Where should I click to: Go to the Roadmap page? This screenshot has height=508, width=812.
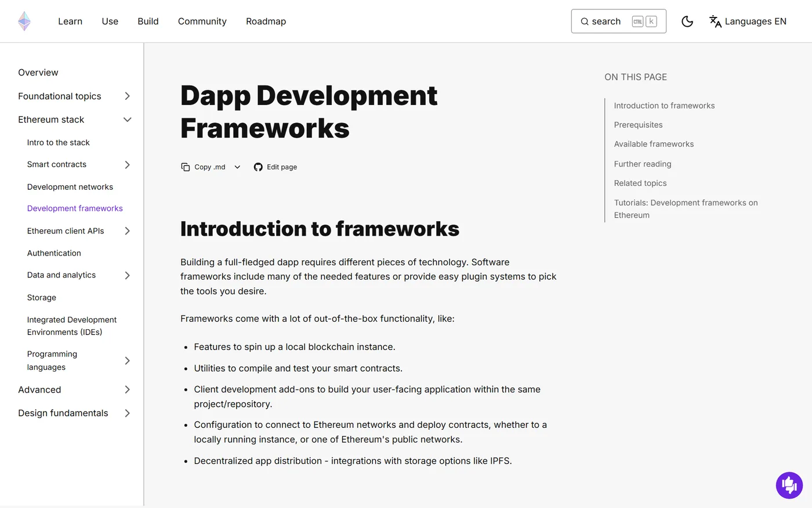pyautogui.click(x=266, y=21)
